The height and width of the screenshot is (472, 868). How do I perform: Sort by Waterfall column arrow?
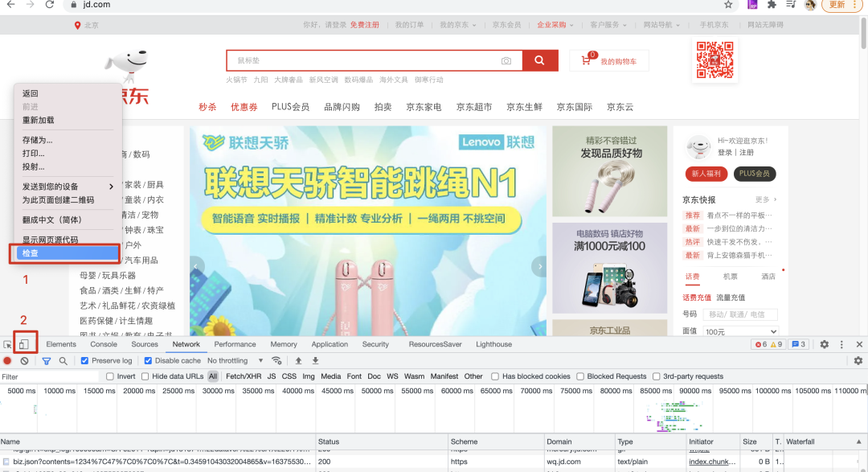pyautogui.click(x=858, y=441)
